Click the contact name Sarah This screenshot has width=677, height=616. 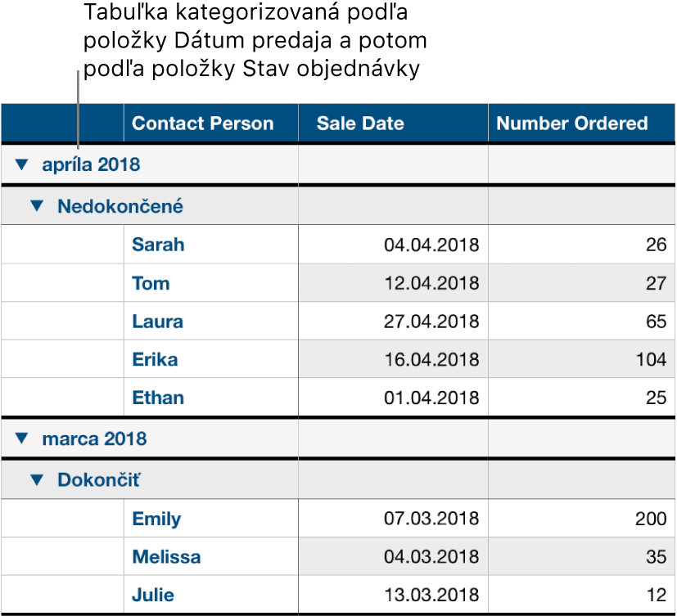157,245
